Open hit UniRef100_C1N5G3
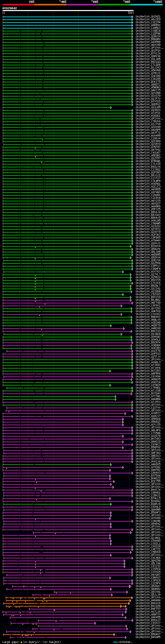The height and width of the screenshot is (644, 165). 148,28
